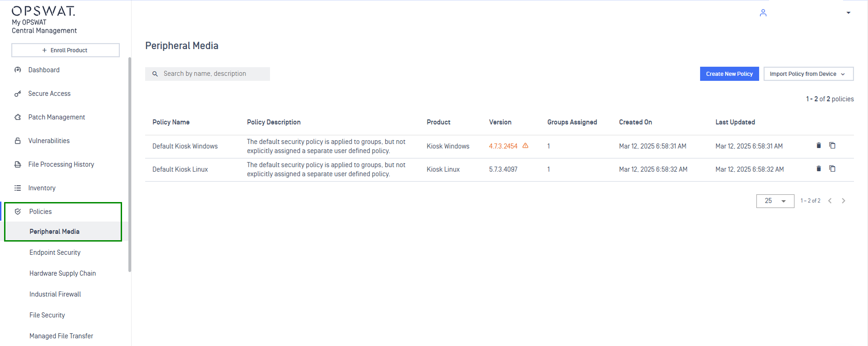Sort by Groups Assigned column header
The width and height of the screenshot is (868, 346).
tap(572, 122)
